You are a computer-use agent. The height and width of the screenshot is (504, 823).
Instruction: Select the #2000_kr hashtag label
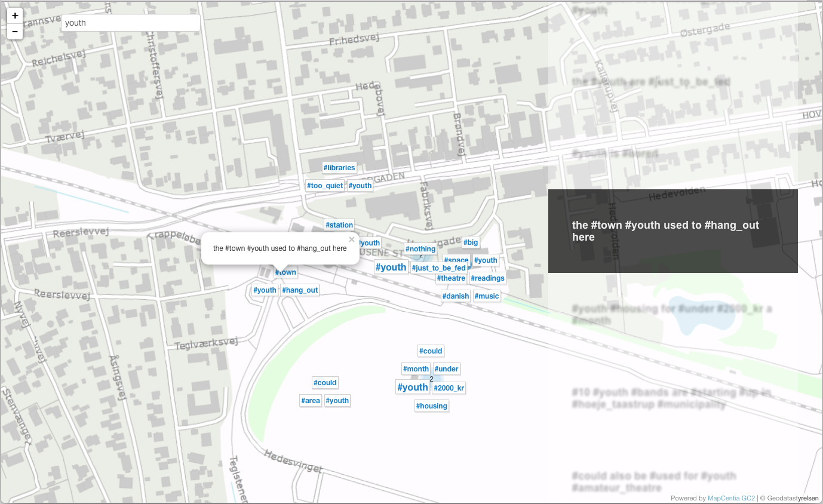[449, 388]
